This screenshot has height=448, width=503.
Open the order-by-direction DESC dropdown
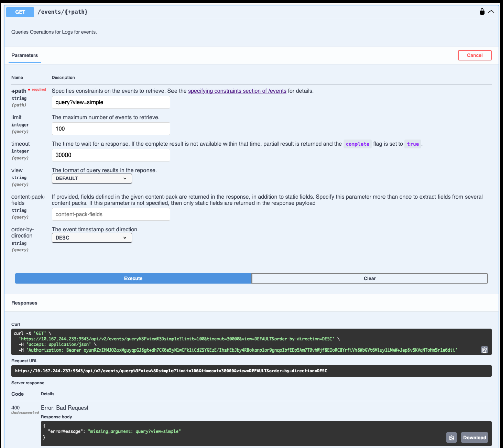[x=91, y=238]
